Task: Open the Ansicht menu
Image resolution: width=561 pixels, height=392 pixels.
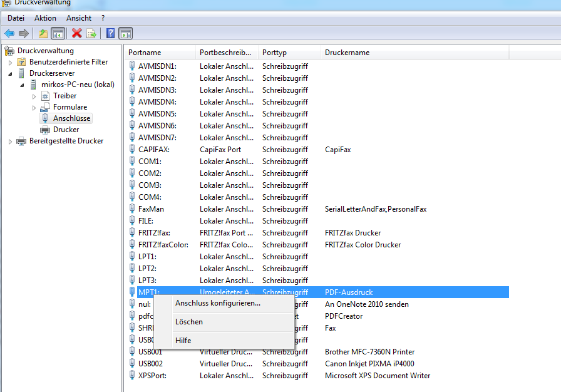Action: tap(79, 18)
